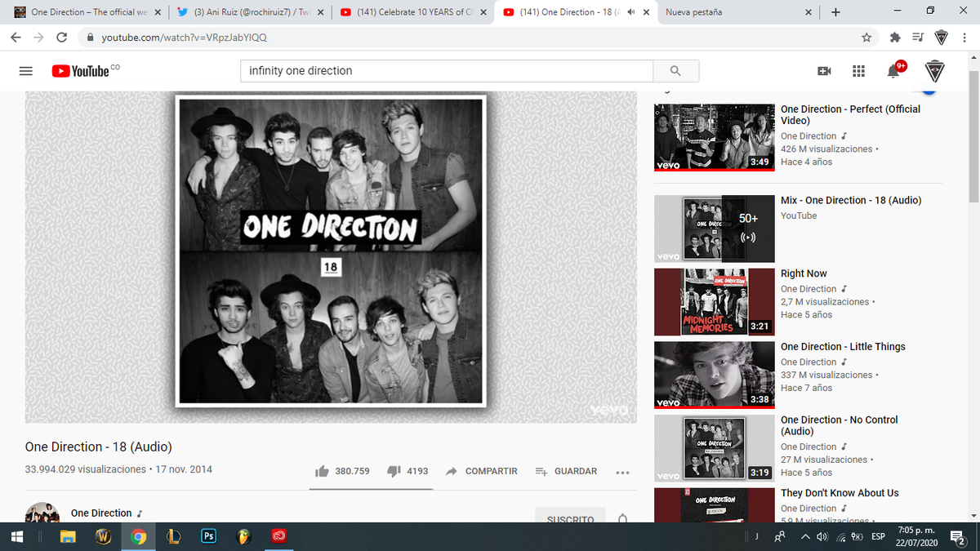The height and width of the screenshot is (551, 980).
Task: Open the Creative Cloud taskbar icon
Action: (279, 537)
